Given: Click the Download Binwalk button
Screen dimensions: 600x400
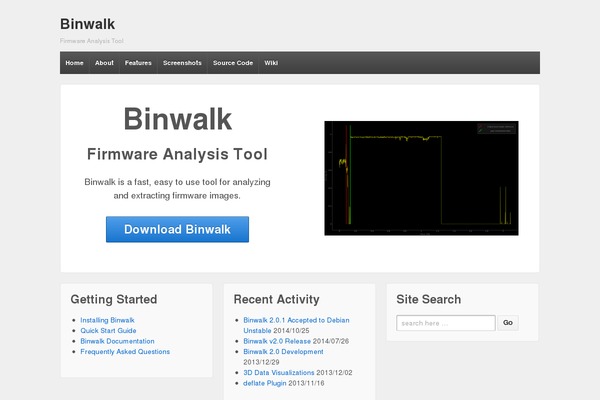Looking at the screenshot, I should click(177, 229).
